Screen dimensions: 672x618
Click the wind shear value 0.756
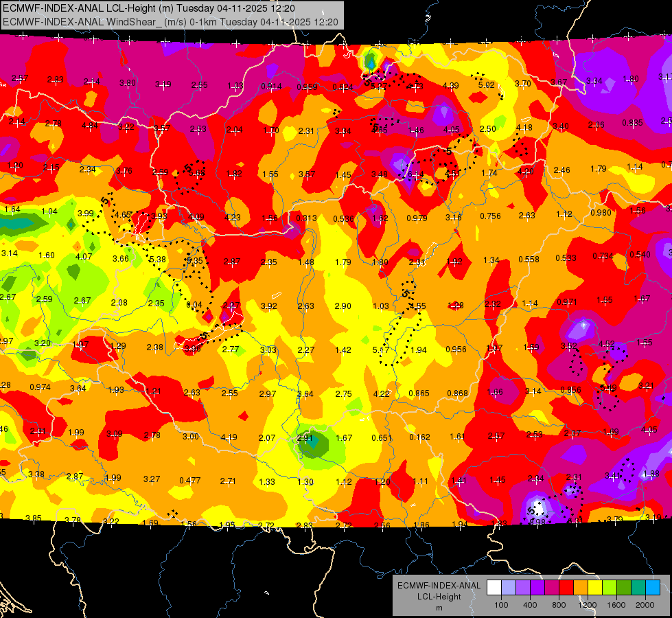click(x=490, y=216)
